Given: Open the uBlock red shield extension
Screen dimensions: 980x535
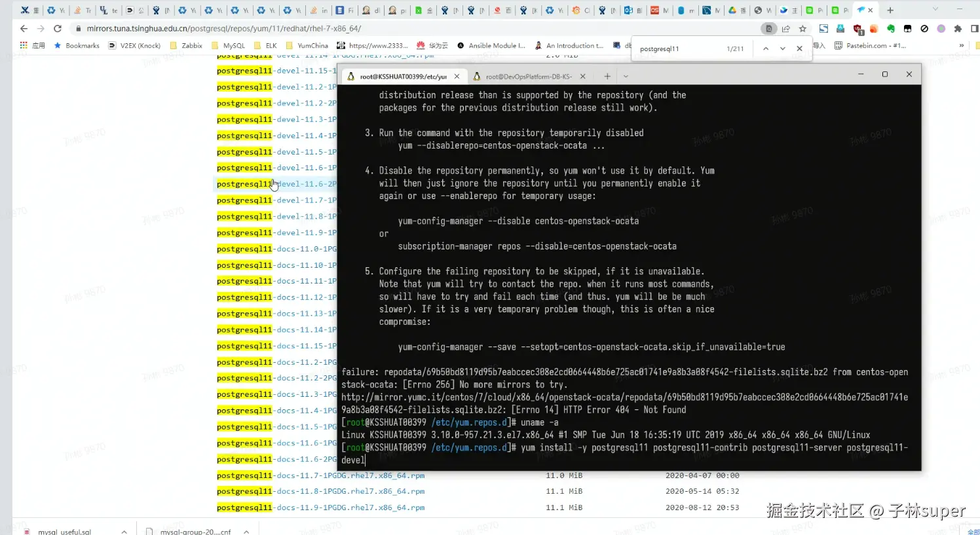Looking at the screenshot, I should point(857,29).
